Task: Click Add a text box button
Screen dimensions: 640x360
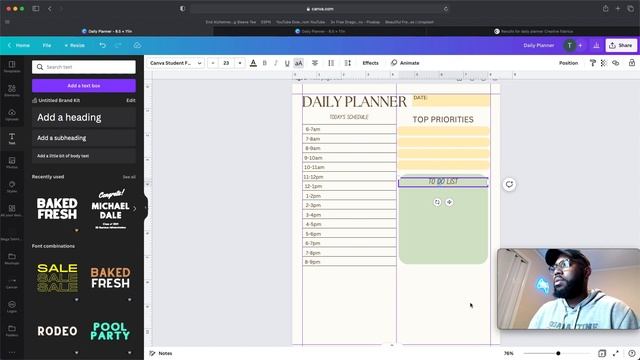Action: 84,86
